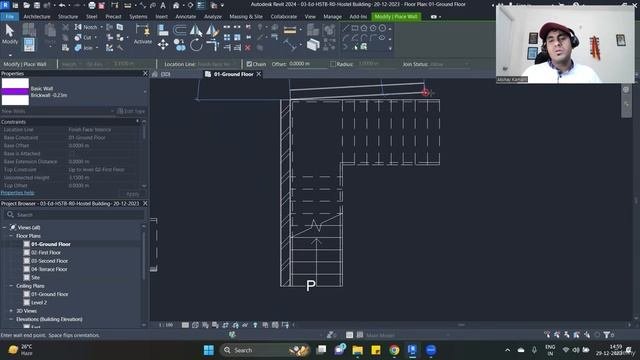Click the Windows Start button
640x360 pixels.
pyautogui.click(x=209, y=350)
